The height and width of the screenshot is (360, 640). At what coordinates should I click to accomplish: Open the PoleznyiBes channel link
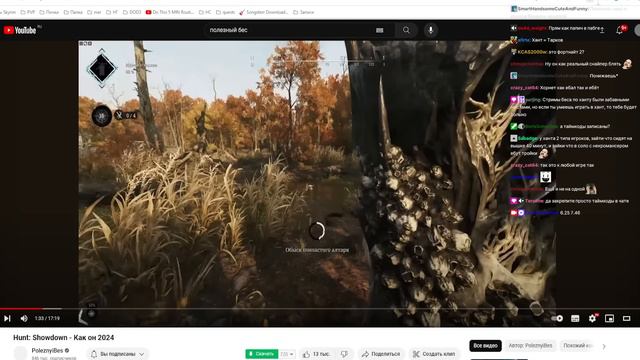47,350
